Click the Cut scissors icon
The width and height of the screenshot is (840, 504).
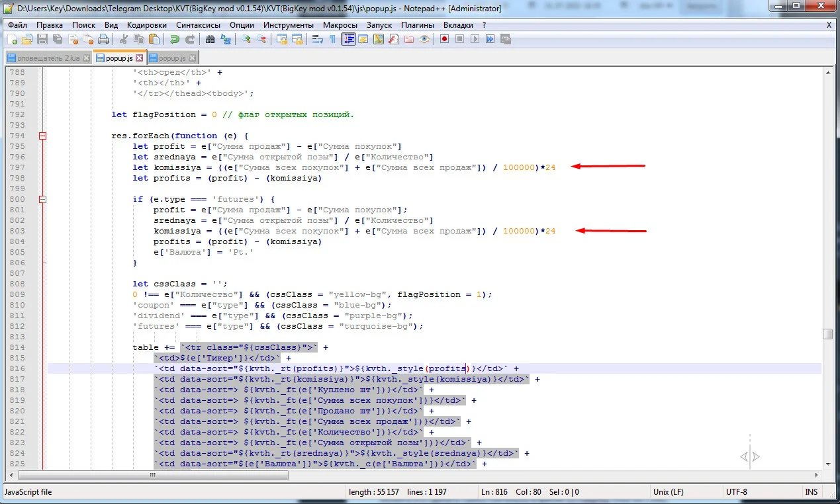pos(124,39)
